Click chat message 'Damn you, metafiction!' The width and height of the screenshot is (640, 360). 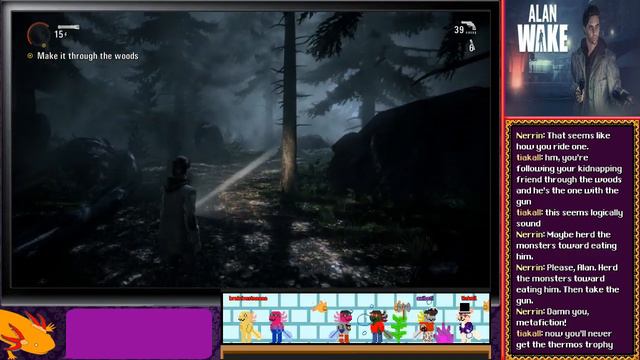click(553, 317)
